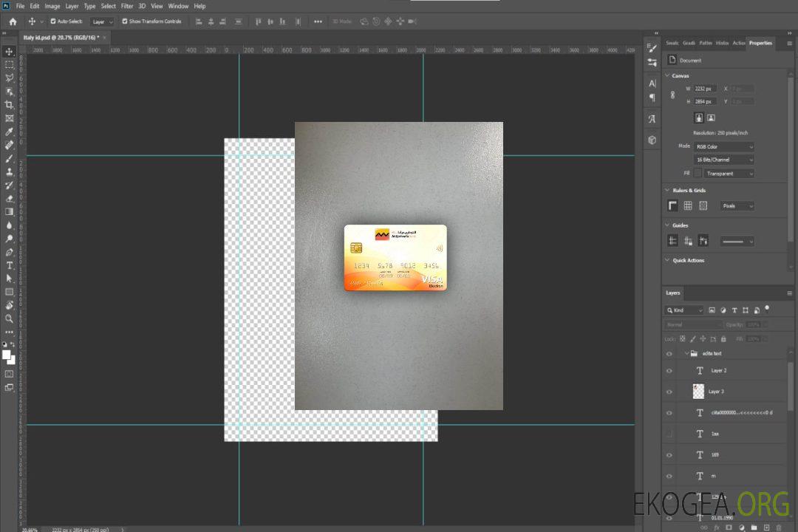Toggle grid display in Rulers & Grids

688,205
